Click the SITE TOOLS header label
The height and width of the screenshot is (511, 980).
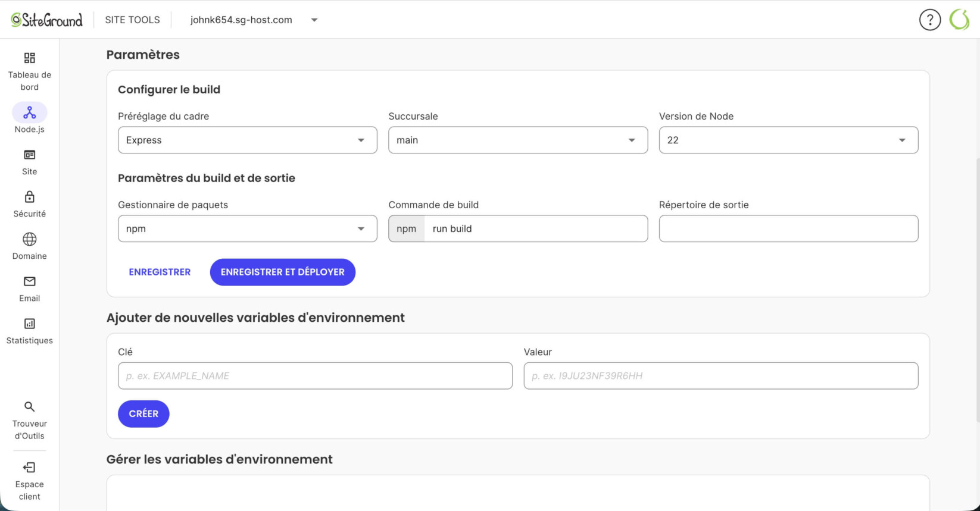(132, 20)
